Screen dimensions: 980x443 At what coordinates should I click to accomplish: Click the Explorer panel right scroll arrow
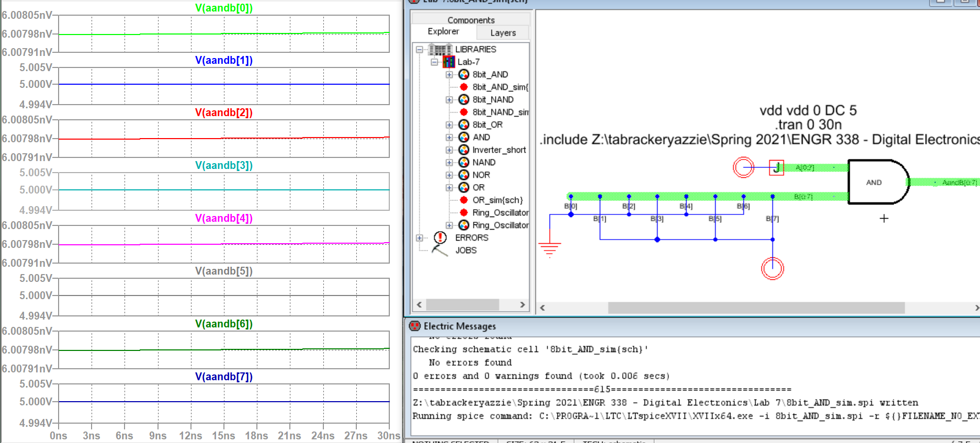[522, 304]
